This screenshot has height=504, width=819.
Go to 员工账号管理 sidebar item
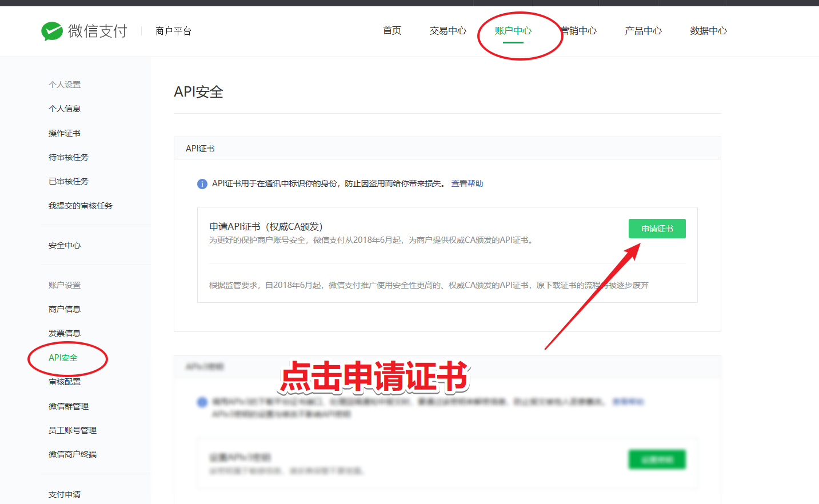(x=73, y=430)
